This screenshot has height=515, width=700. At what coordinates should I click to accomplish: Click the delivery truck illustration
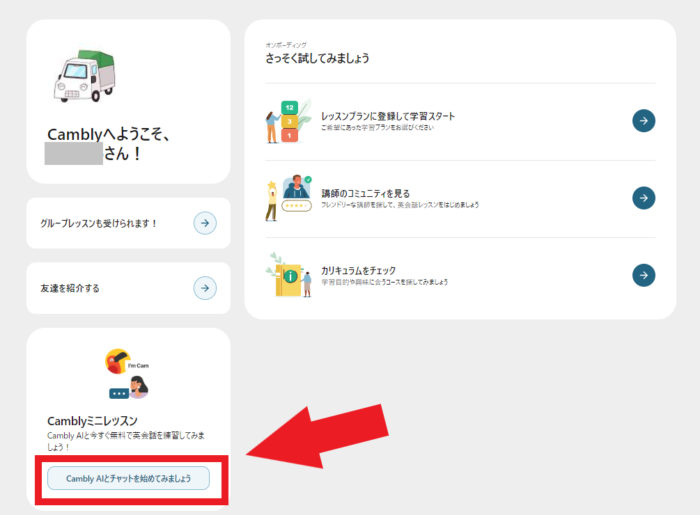coord(85,76)
